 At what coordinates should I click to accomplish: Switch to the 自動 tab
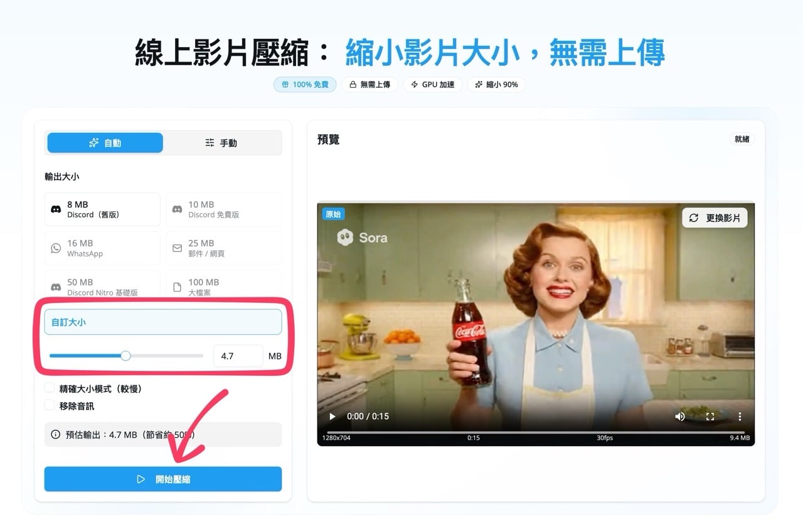[x=104, y=142]
